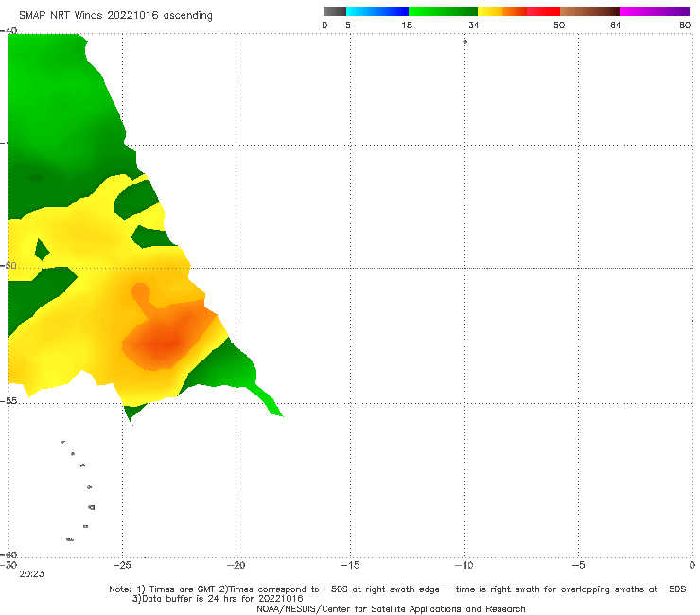Viewport: 700px width, 615px height.
Task: Click the magenta-purple segment of the color scale
Action: click(655, 11)
